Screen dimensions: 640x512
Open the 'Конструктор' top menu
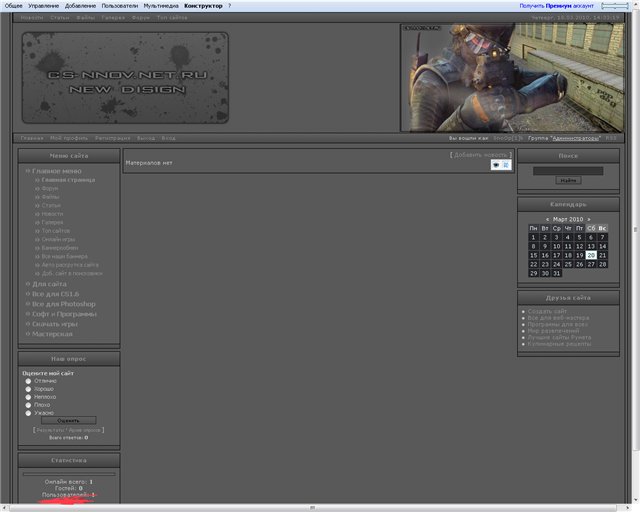(203, 6)
